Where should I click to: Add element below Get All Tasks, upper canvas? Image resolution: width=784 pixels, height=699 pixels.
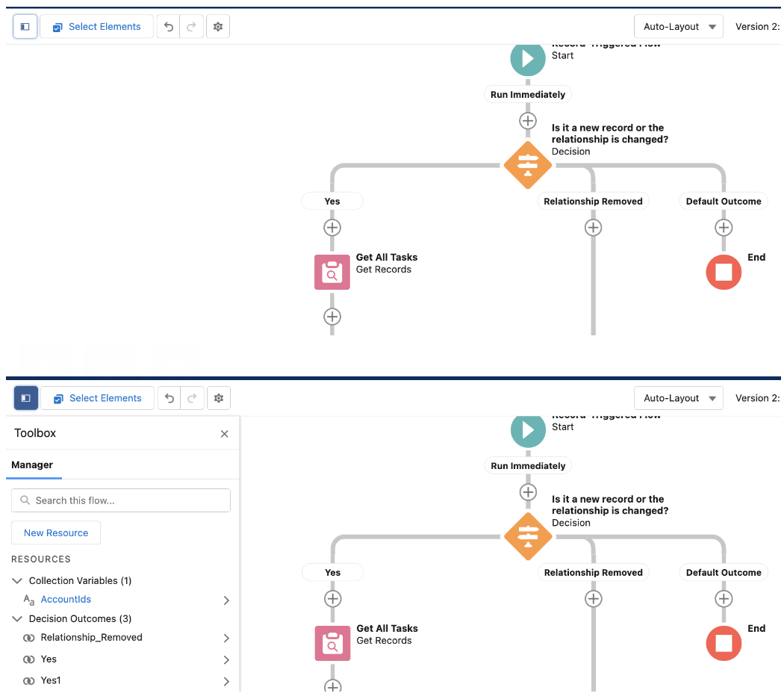click(332, 317)
